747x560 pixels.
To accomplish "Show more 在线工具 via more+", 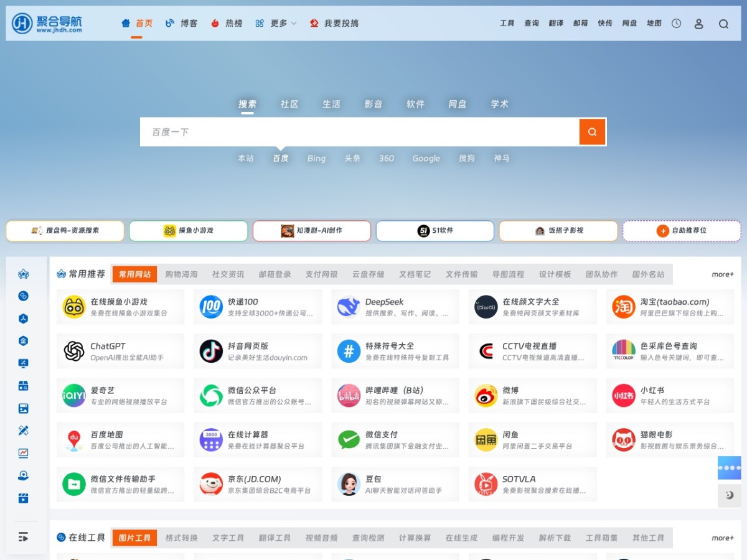I will 723,538.
